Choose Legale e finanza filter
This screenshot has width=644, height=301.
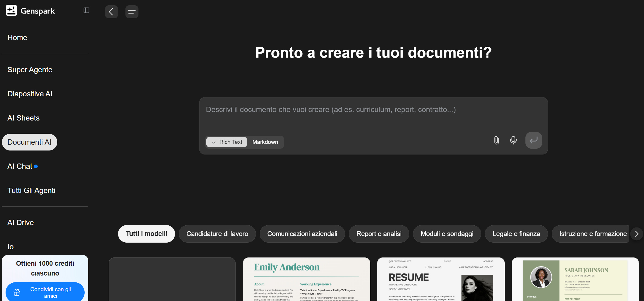[516, 234]
